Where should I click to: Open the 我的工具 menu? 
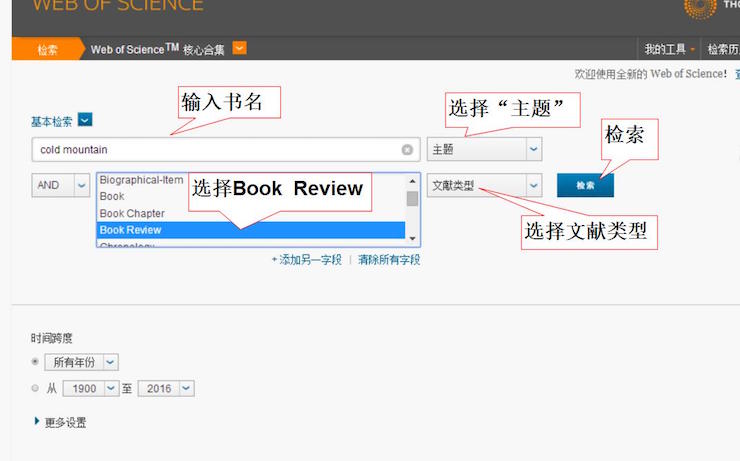click(x=669, y=49)
